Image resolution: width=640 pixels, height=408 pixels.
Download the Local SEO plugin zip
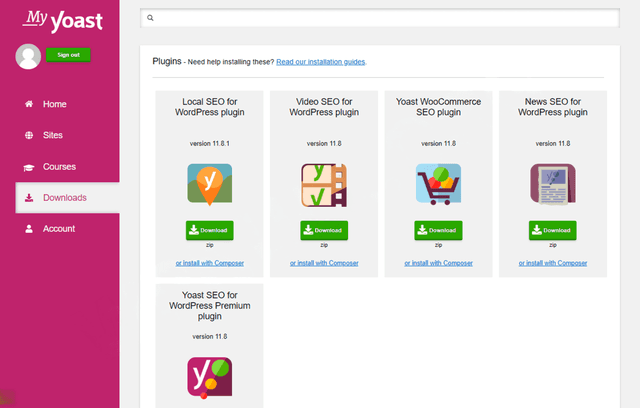click(210, 231)
